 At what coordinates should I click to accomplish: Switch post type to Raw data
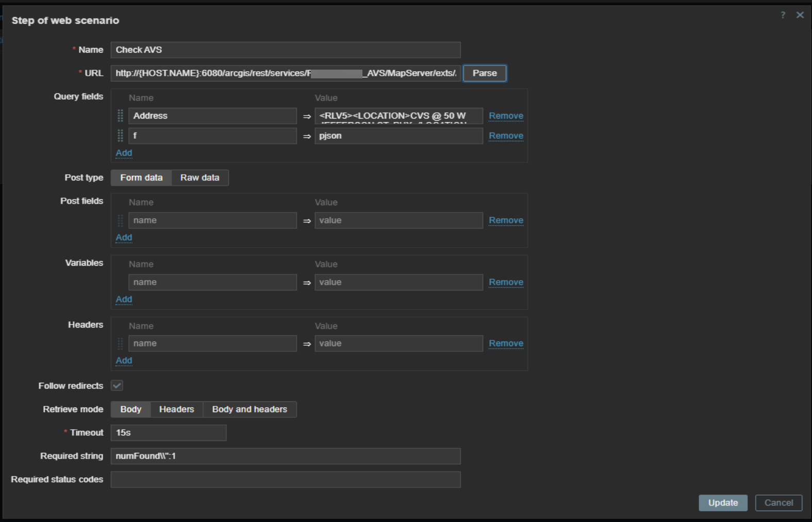(x=200, y=177)
